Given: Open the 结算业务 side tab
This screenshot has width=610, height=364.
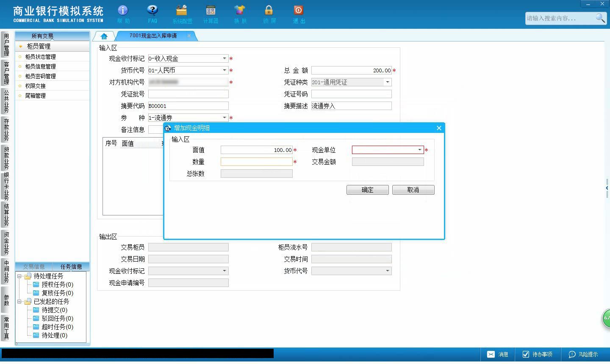Looking at the screenshot, I should pyautogui.click(x=6, y=215).
